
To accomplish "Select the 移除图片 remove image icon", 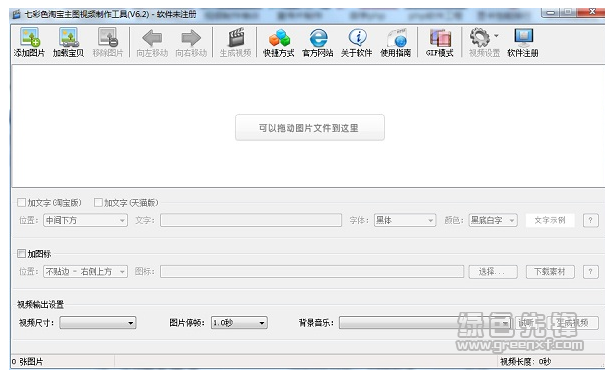I will click(108, 37).
